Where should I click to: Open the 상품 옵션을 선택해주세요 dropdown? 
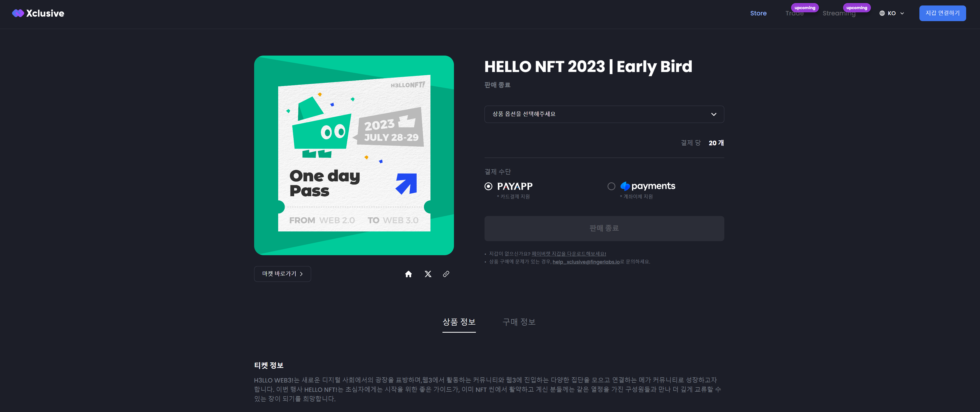pos(604,114)
